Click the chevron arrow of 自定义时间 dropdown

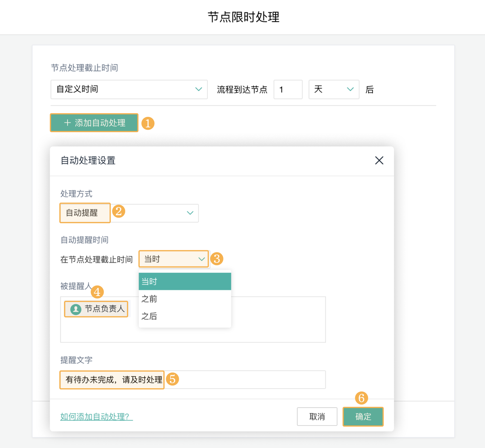click(x=198, y=89)
